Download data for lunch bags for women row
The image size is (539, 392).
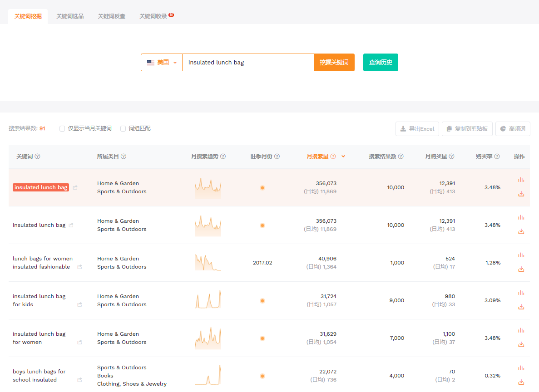521,269
